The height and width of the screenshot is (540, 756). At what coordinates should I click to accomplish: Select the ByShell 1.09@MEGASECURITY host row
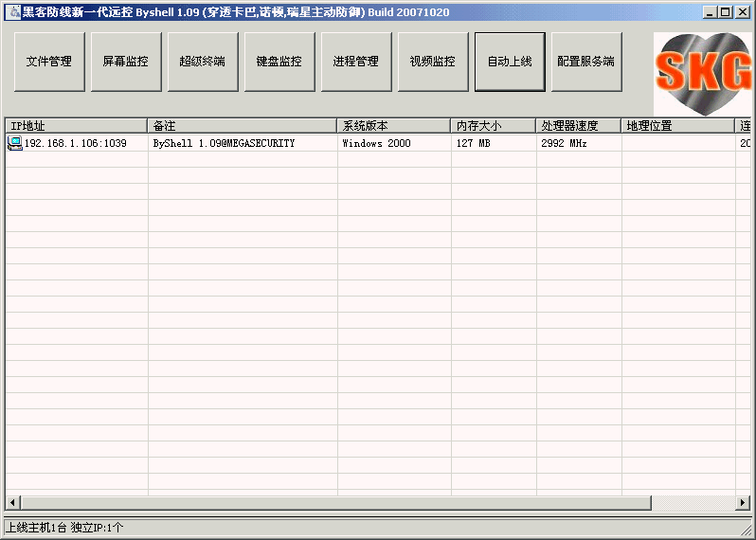tap(224, 144)
